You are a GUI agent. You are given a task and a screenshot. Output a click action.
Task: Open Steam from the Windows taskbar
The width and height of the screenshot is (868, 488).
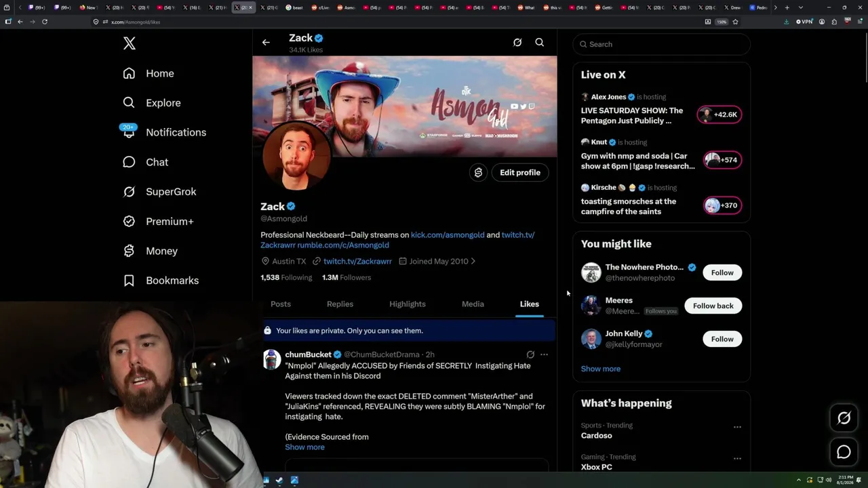click(x=279, y=481)
